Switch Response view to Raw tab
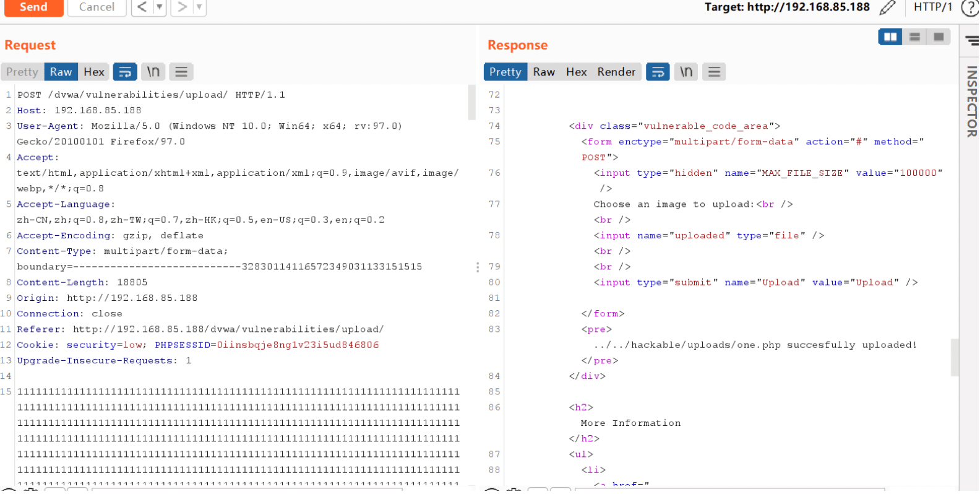Viewport: 980px width, 494px height. [x=544, y=72]
